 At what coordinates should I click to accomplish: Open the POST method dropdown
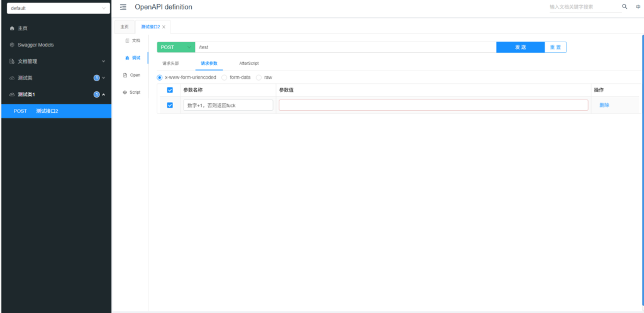pos(176,47)
